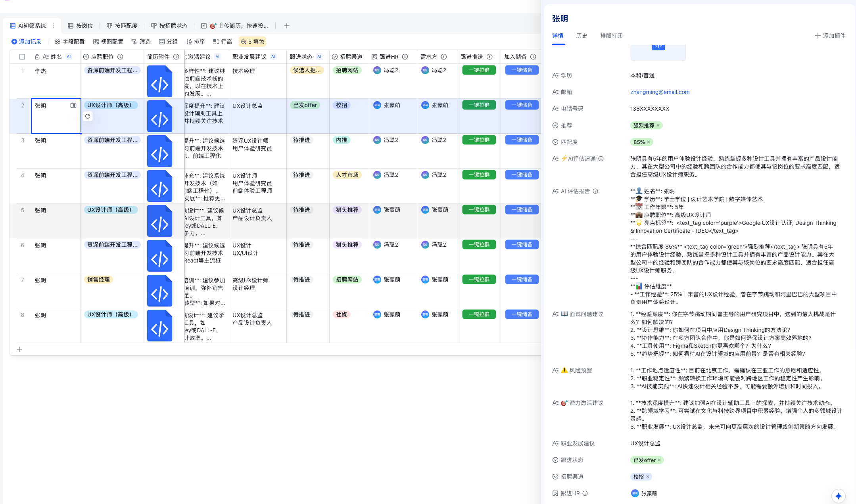Check the select-all checkbox in the table header
Screen dimensions: 856x504
pos(22,57)
